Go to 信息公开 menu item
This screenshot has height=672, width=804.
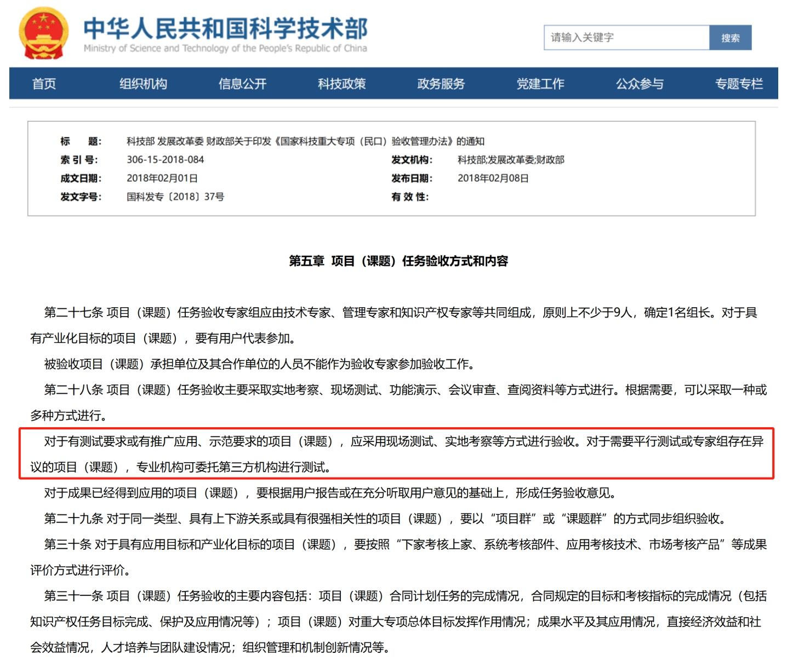tap(242, 84)
